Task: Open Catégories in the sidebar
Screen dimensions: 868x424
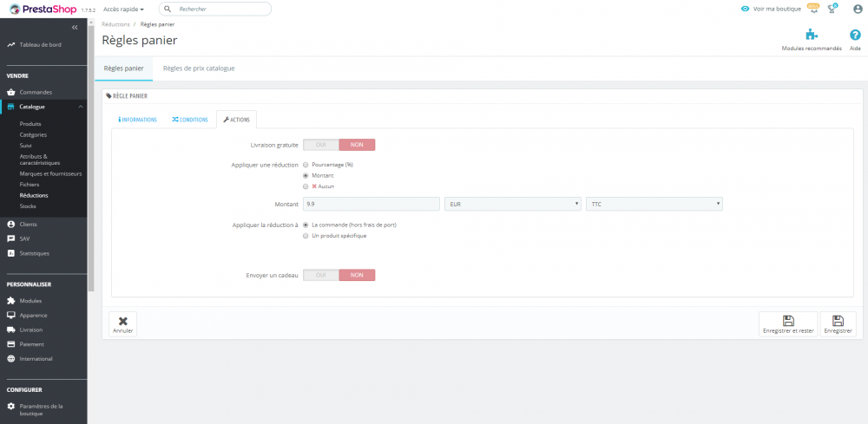Action: tap(33, 135)
